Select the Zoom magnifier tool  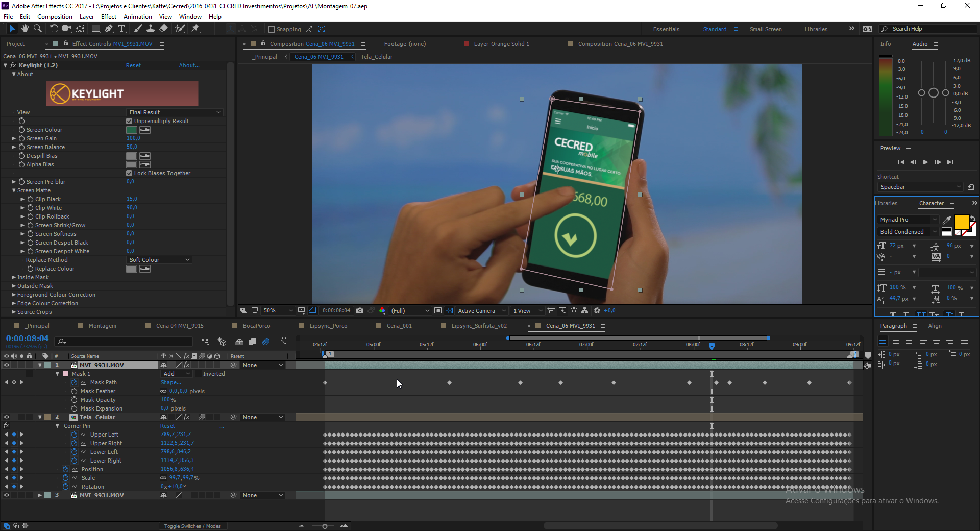(x=37, y=29)
